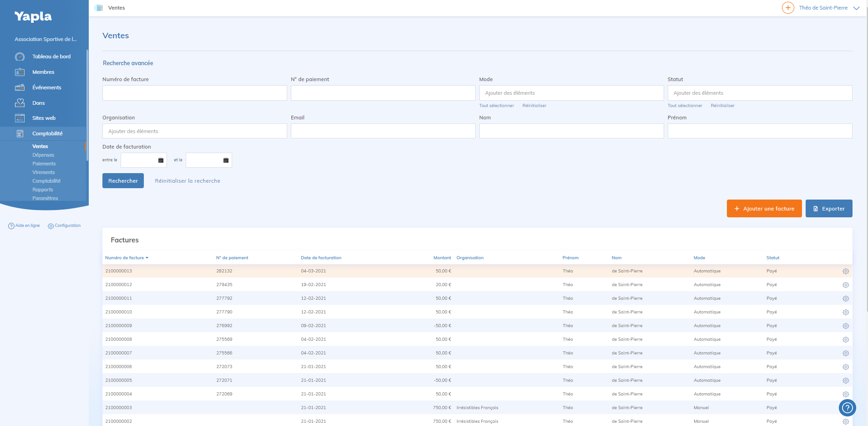Click Tout sélectionner under Mode
The image size is (868, 426).
click(496, 106)
